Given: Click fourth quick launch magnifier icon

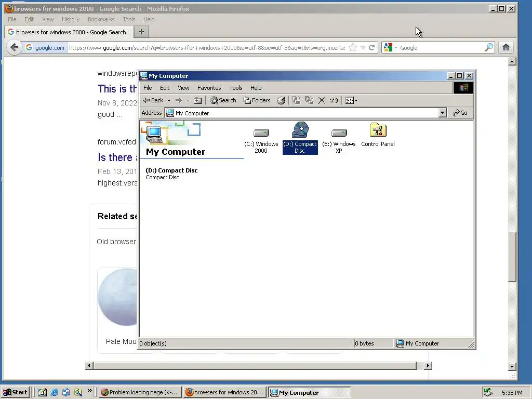Looking at the screenshot, I should point(78,393).
